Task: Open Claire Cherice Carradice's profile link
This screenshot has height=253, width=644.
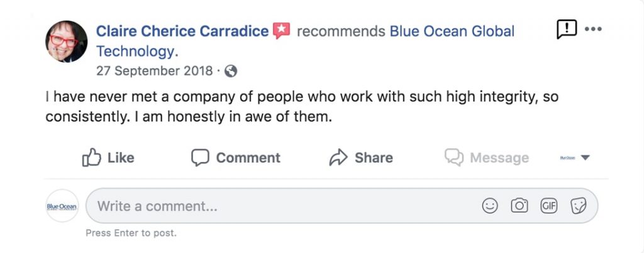Action: [x=182, y=31]
